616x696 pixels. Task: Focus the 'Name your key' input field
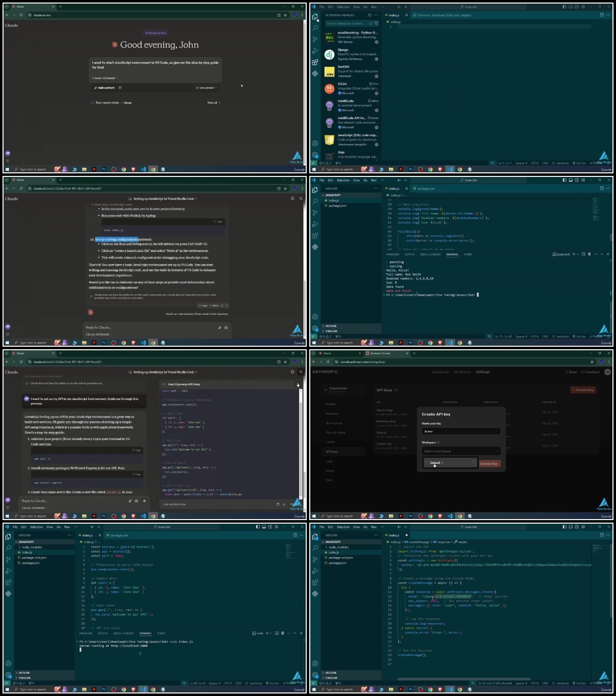click(461, 431)
